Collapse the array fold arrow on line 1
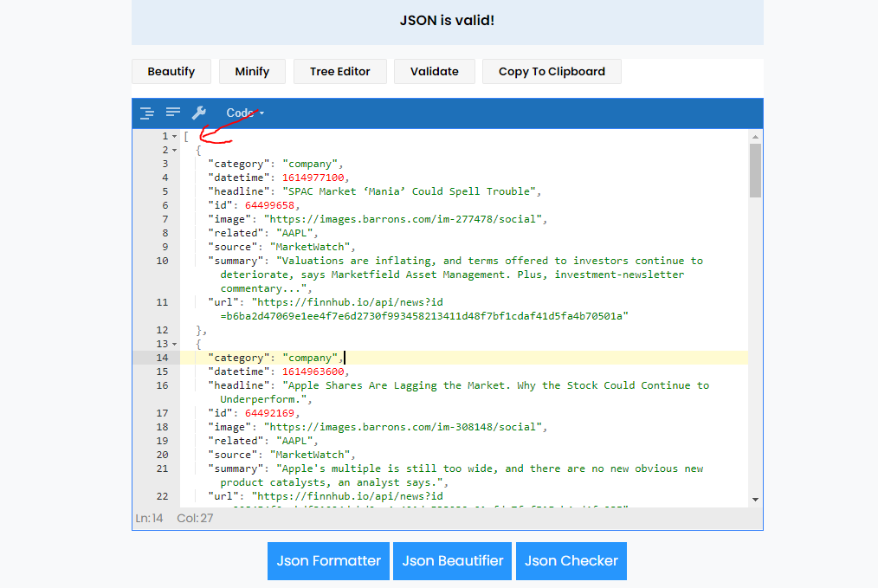Image resolution: width=878 pixels, height=588 pixels. tap(175, 136)
